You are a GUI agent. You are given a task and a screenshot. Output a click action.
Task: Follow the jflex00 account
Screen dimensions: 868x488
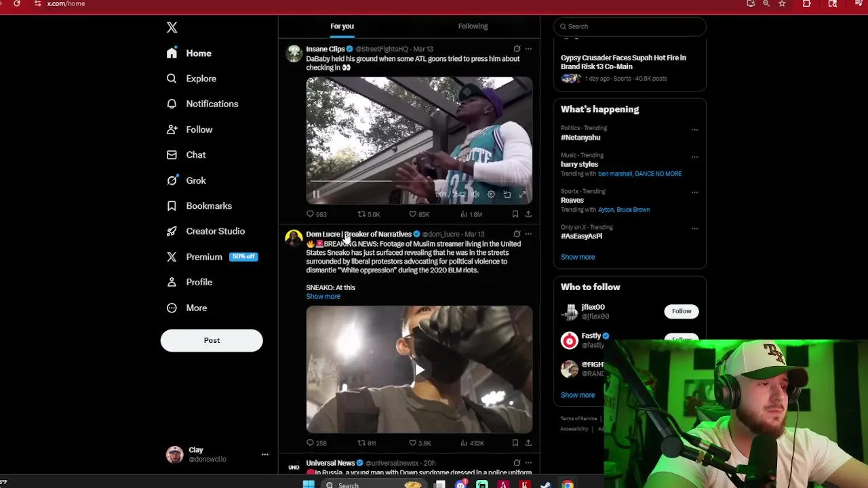pos(682,311)
